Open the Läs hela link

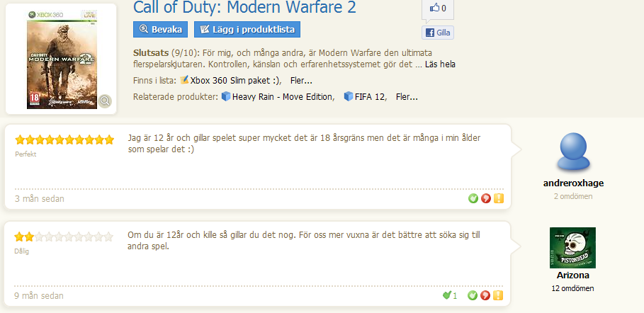tap(440, 64)
